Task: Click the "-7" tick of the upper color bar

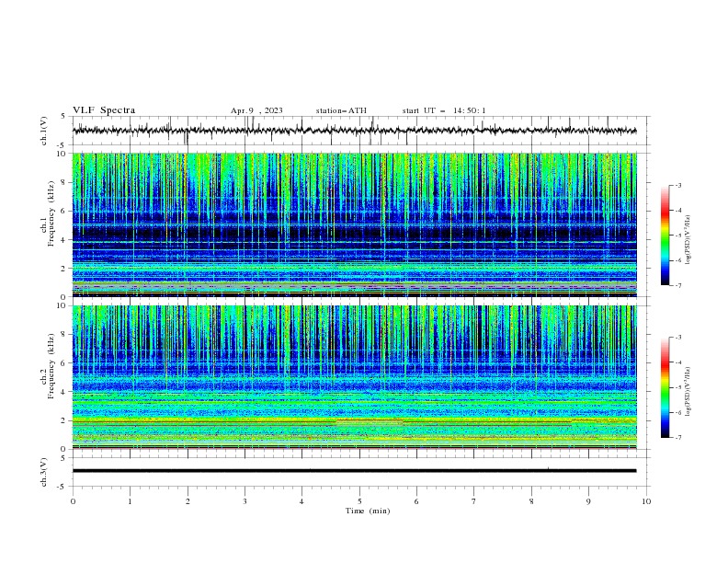Action: (x=677, y=285)
